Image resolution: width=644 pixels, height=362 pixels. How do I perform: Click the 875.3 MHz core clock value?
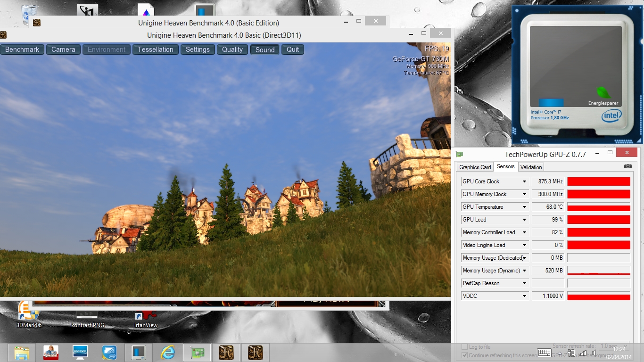548,181
